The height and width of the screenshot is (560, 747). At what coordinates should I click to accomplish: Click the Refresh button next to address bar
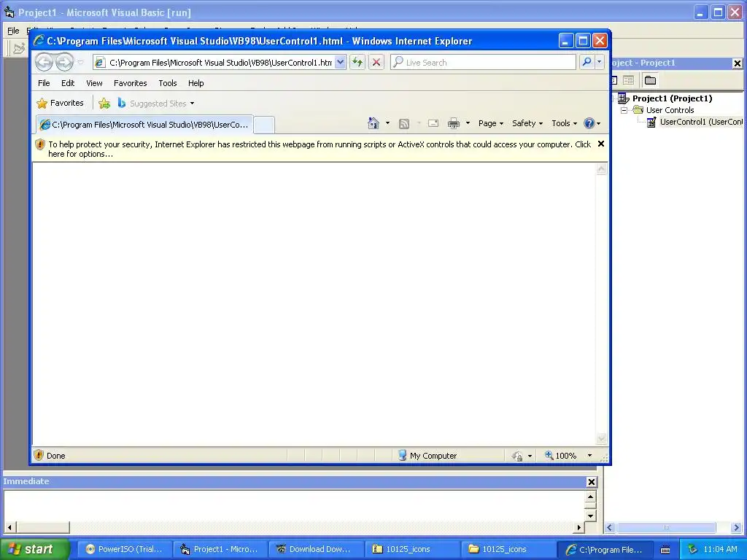(357, 63)
